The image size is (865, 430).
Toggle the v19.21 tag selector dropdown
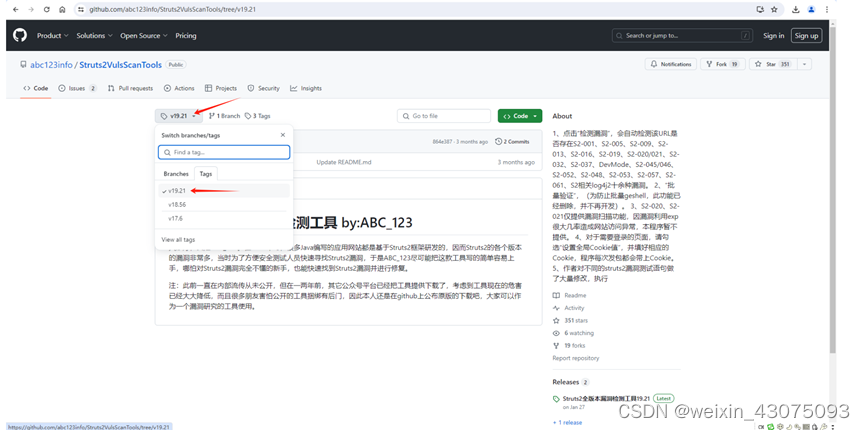(x=178, y=116)
